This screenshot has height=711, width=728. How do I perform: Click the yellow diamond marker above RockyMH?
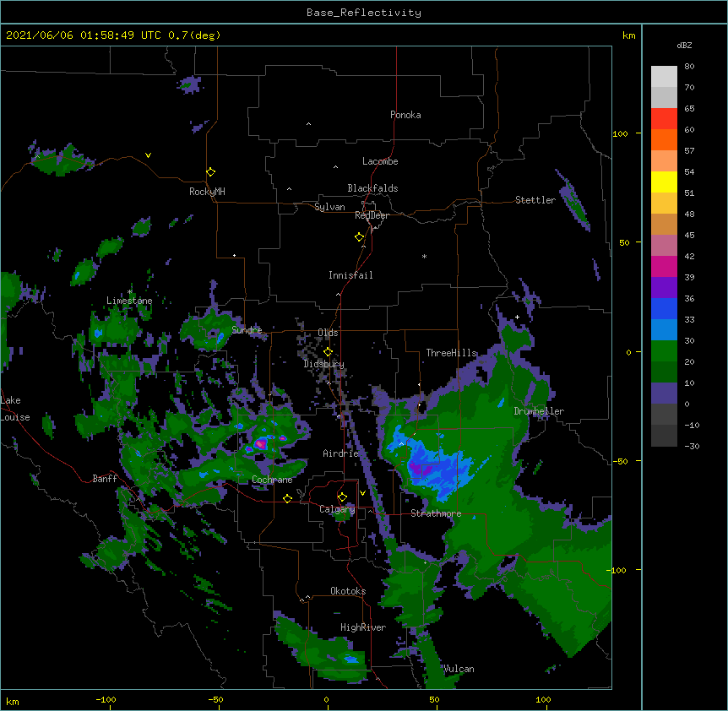[x=210, y=171]
